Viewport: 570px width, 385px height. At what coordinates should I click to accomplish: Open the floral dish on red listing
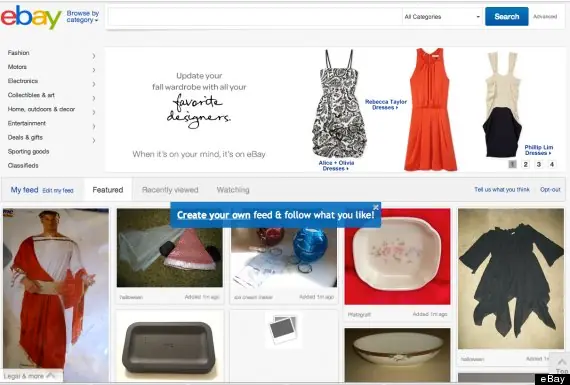click(397, 256)
